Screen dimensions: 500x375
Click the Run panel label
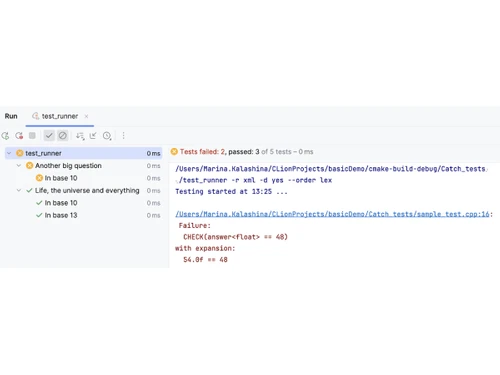coord(11,116)
